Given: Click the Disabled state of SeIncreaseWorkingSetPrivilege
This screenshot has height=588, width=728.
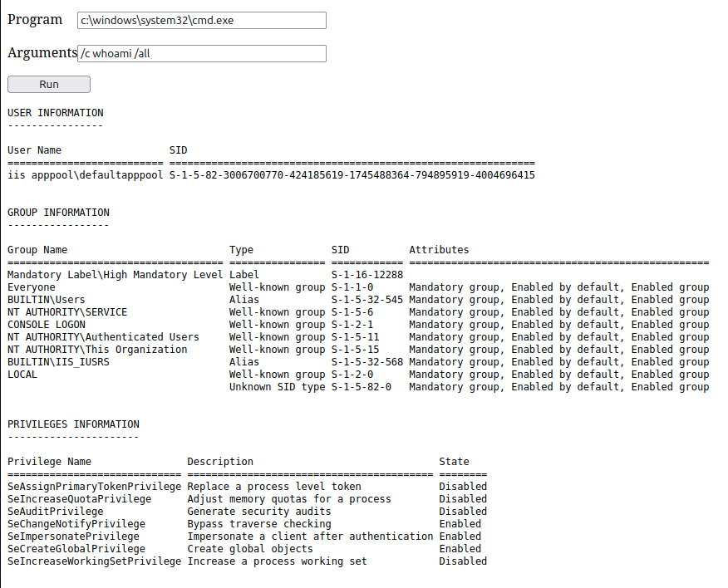Looking at the screenshot, I should 463,561.
